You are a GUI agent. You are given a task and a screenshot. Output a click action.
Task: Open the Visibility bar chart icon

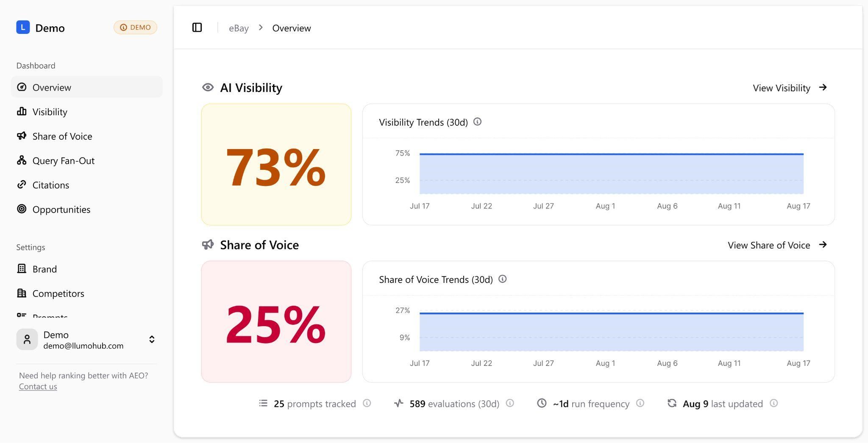22,111
